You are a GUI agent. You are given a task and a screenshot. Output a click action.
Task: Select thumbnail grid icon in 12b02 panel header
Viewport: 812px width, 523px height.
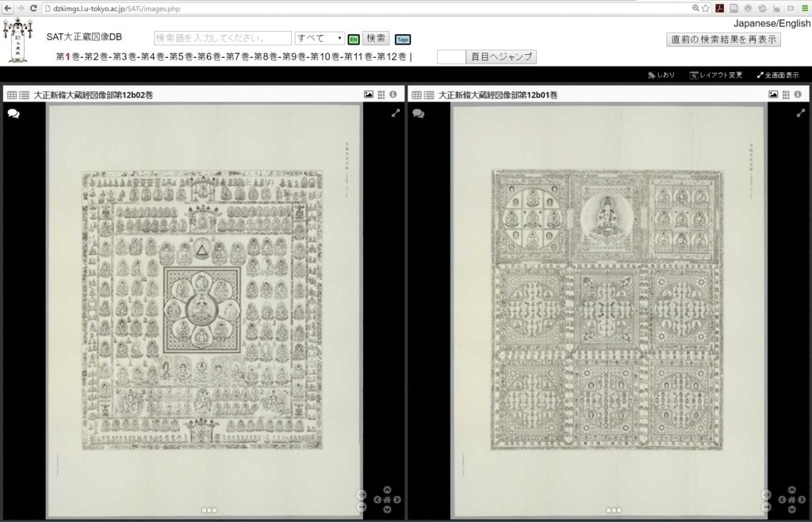[x=381, y=94]
